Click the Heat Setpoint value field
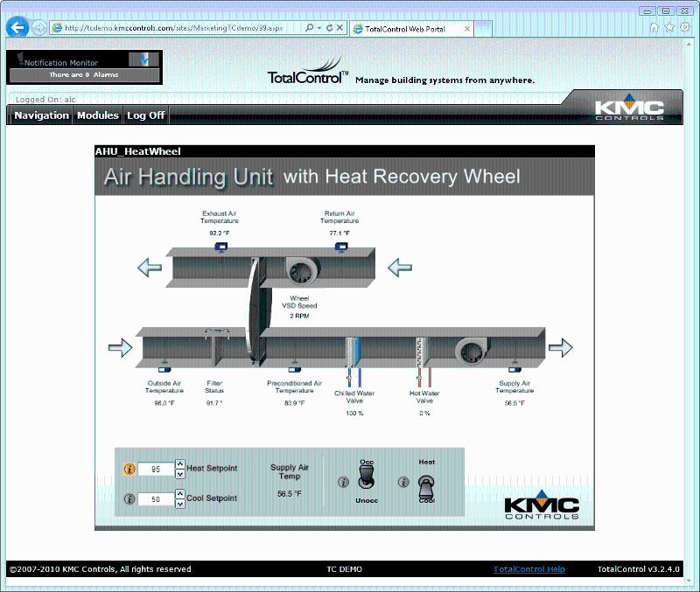 (156, 470)
